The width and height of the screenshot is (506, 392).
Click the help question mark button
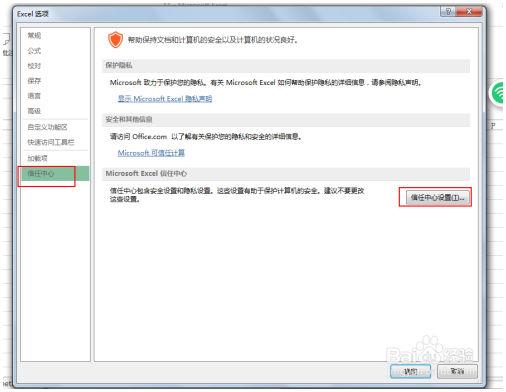click(448, 12)
